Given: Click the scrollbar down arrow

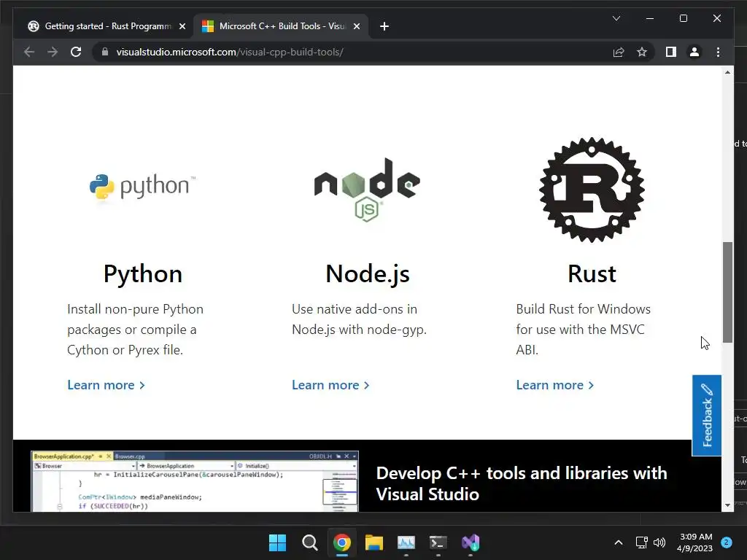Looking at the screenshot, I should tap(727, 505).
